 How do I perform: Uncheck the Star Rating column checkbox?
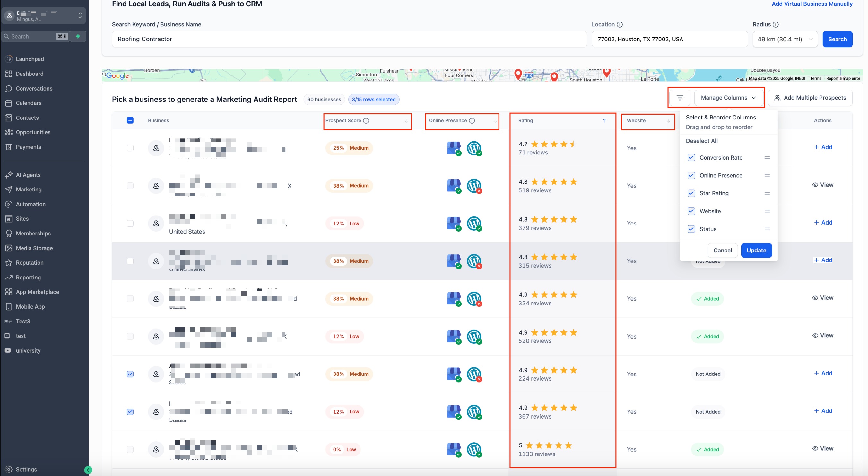691,193
